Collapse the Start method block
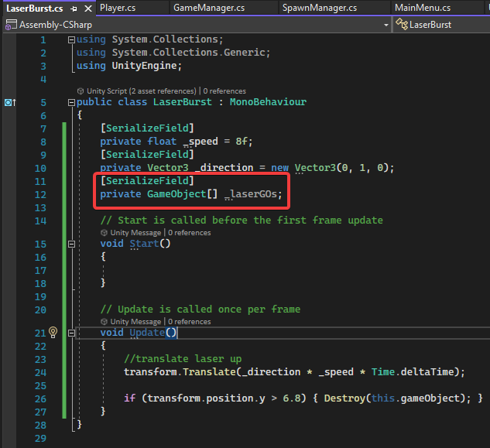Image resolution: width=490 pixels, height=448 pixels. pos(71,244)
